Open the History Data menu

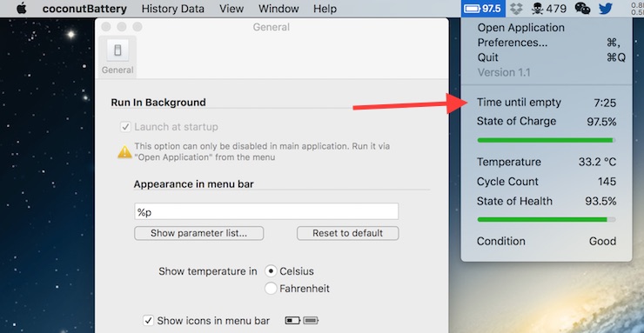pos(173,9)
